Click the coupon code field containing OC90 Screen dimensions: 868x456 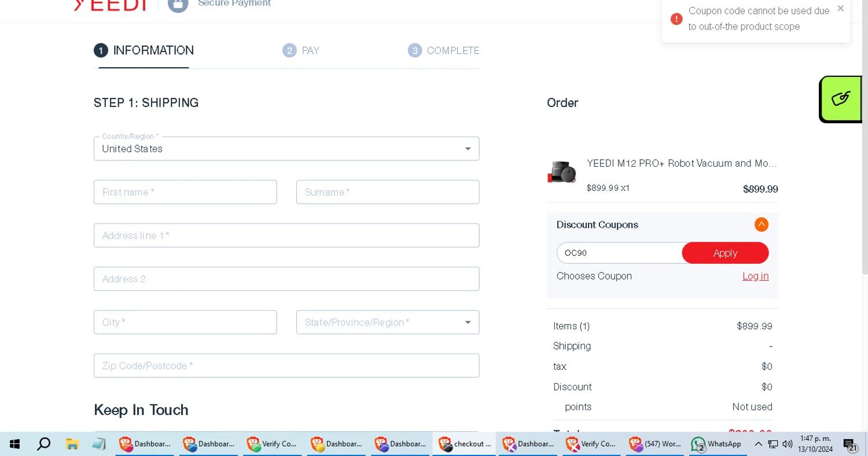pyautogui.click(x=619, y=253)
